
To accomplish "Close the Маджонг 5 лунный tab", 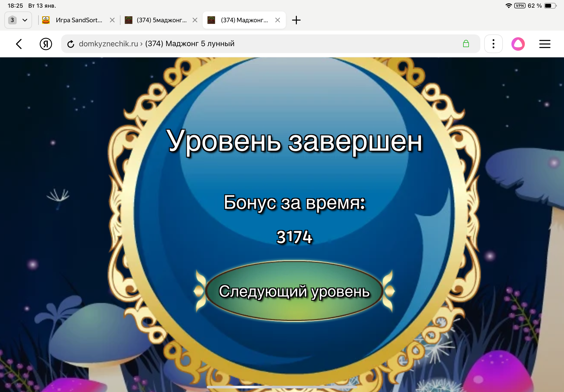I will tap(278, 20).
